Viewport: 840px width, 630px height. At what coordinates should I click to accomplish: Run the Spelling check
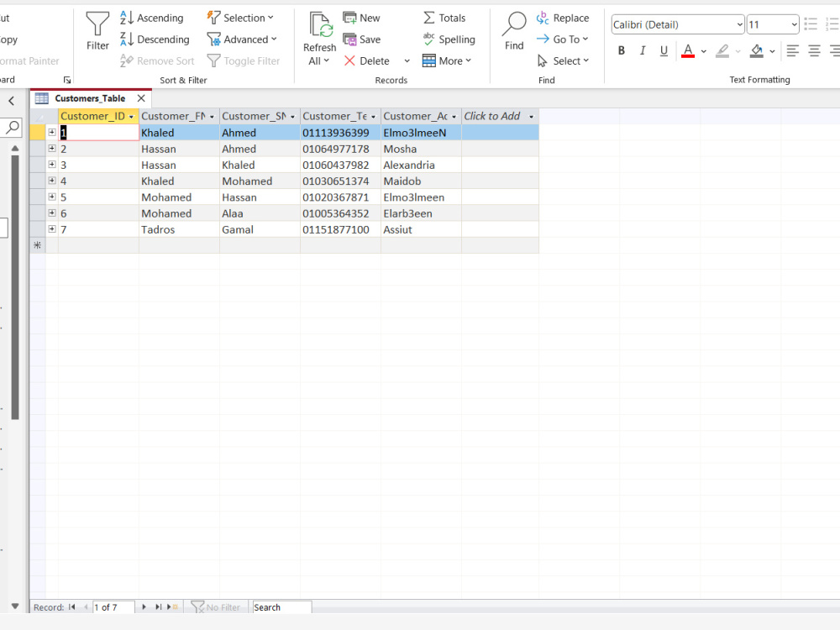[449, 39]
